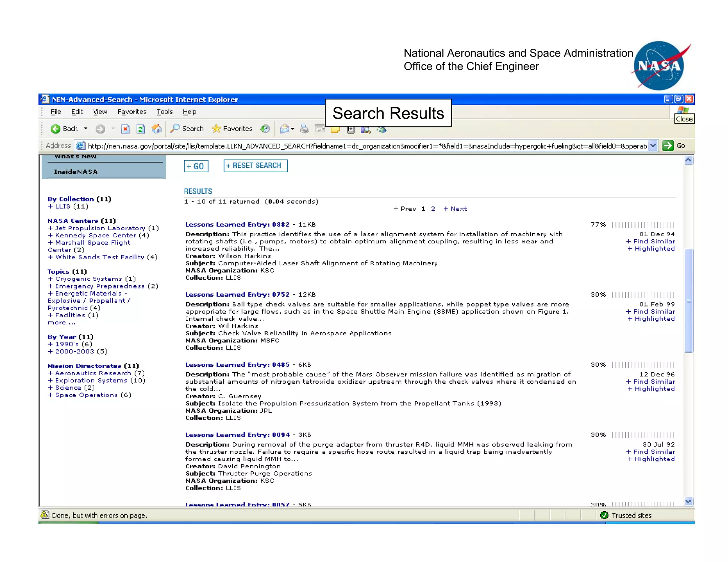Expand the Cryogenic Systems (1) topic

[x=92, y=279]
